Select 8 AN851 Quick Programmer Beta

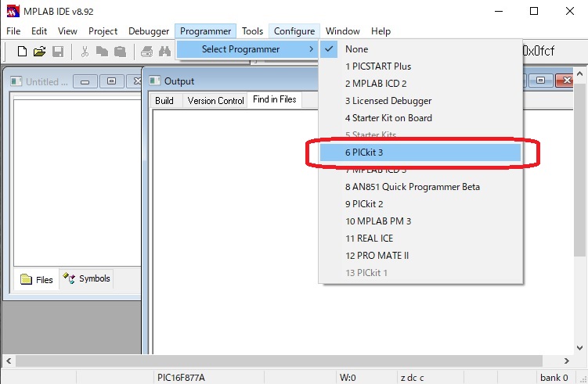(x=420, y=187)
